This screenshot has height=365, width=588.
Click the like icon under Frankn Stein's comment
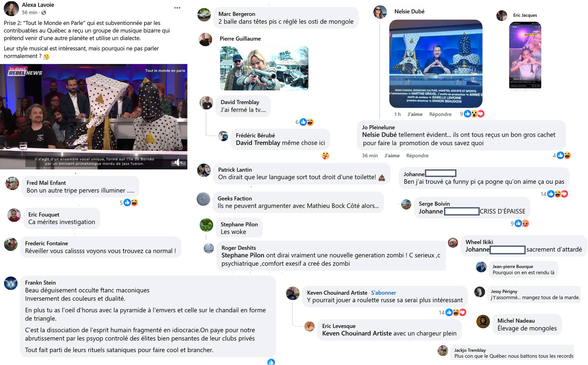point(271,362)
